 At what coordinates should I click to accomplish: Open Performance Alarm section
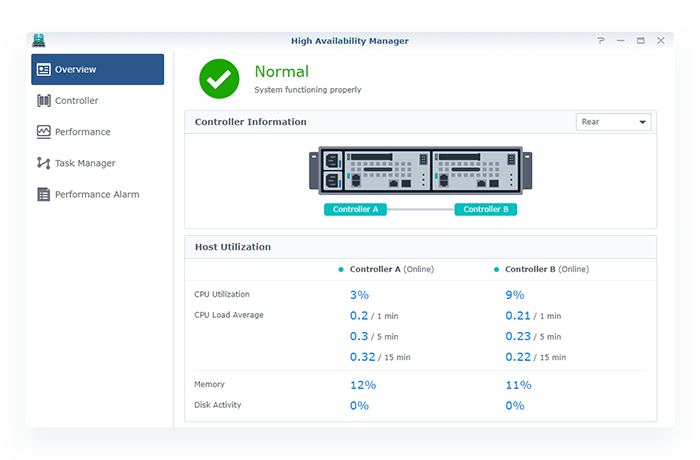[x=97, y=194]
